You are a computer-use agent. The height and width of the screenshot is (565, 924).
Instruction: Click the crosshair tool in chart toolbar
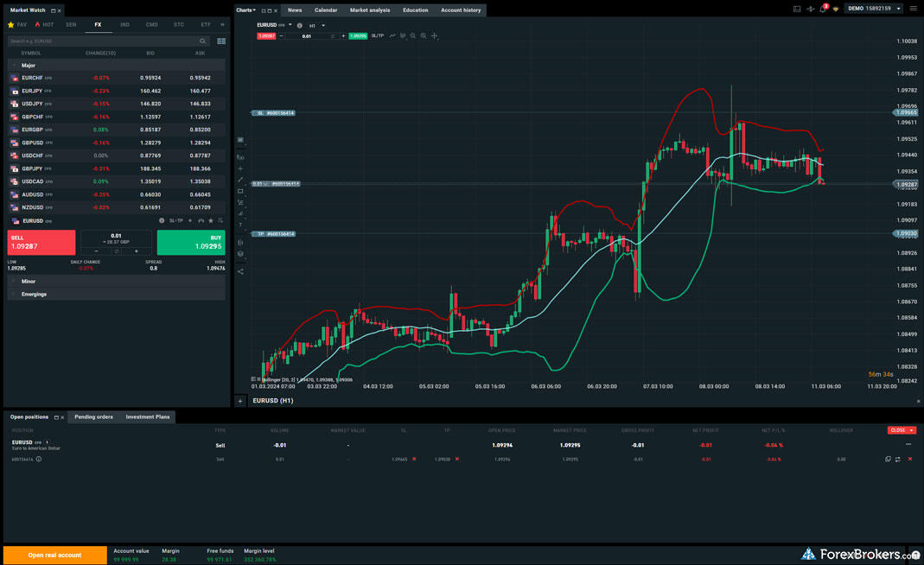tap(434, 36)
